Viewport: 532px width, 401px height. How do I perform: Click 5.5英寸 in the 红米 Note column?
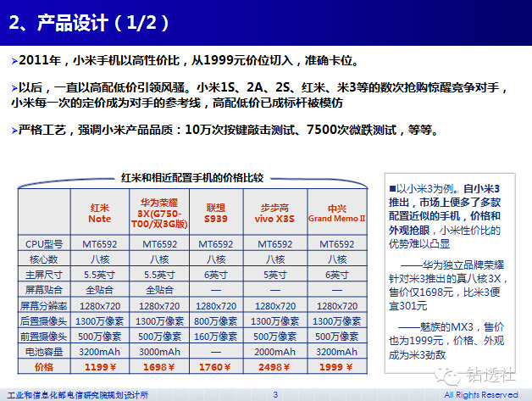(x=100, y=275)
